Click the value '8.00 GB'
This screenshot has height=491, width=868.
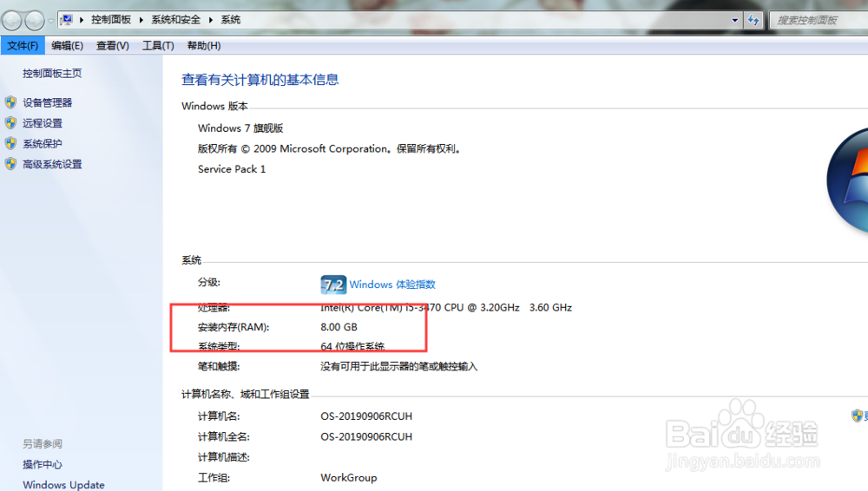(339, 327)
